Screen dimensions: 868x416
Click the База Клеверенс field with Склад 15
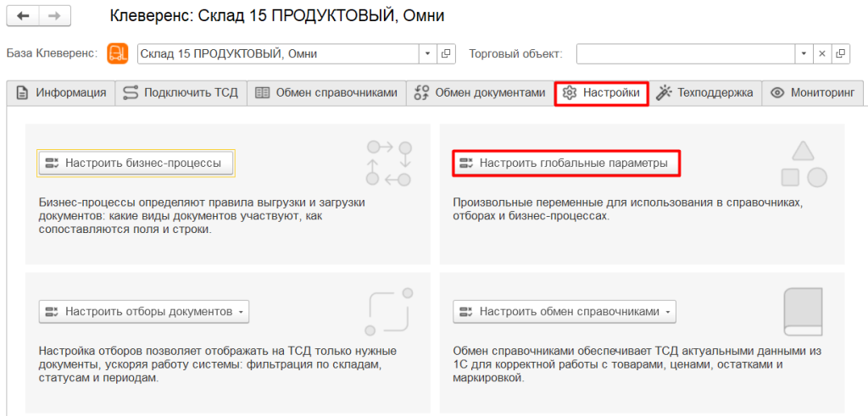point(278,53)
